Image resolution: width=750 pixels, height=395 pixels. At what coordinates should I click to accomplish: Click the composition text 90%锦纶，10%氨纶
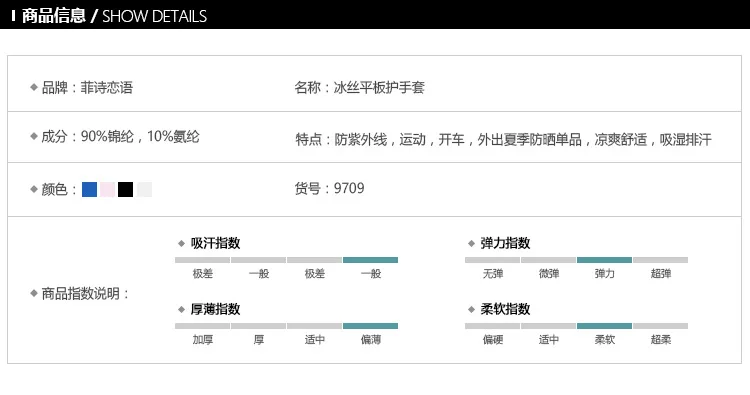(x=140, y=137)
